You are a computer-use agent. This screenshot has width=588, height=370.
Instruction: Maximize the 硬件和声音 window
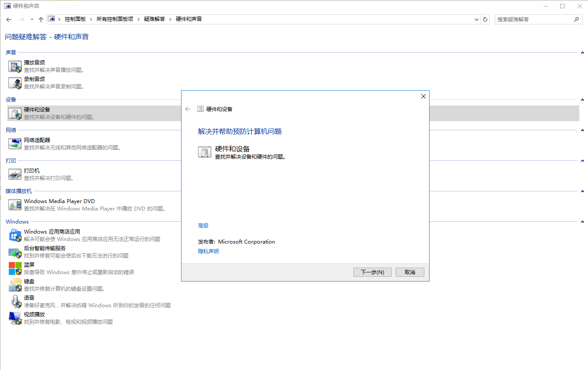(x=562, y=6)
